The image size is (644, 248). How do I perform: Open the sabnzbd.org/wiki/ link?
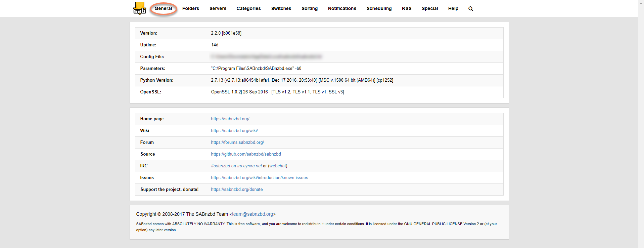pos(234,131)
